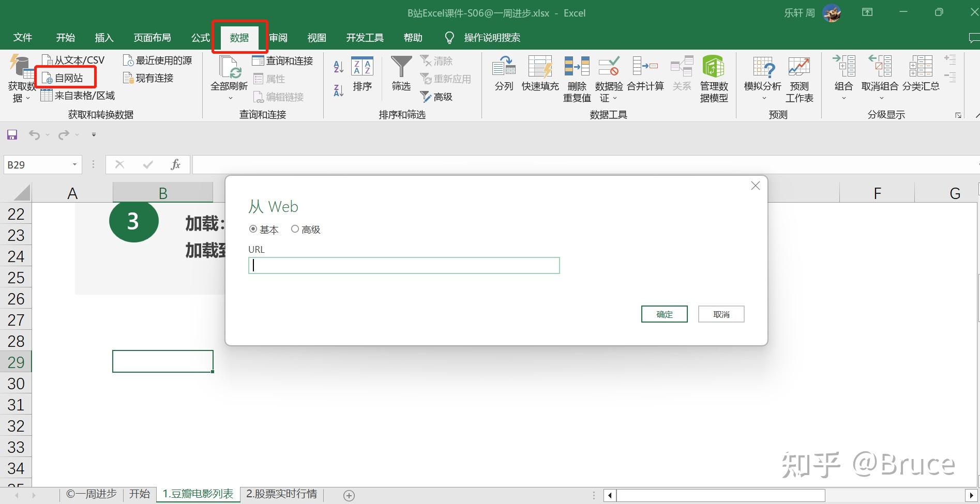Open the 2.股票实时行情 sheet tab
The width and height of the screenshot is (980, 504).
(281, 494)
